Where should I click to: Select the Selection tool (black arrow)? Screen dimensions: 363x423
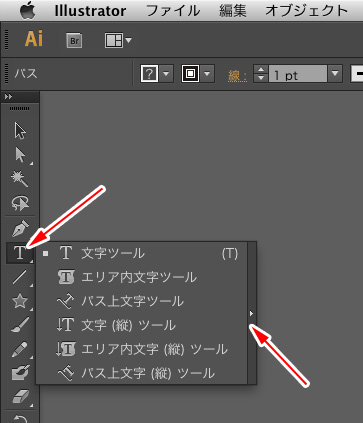(x=20, y=130)
